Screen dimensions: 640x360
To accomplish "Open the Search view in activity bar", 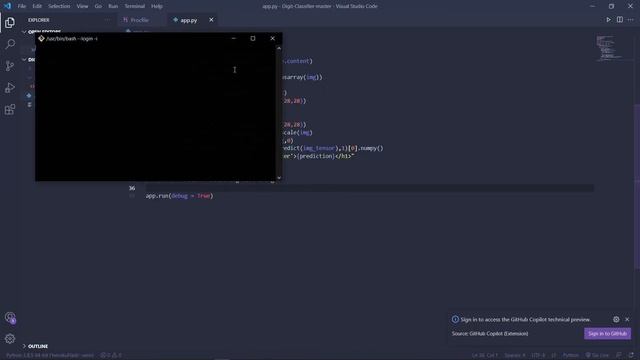I will click(10, 44).
